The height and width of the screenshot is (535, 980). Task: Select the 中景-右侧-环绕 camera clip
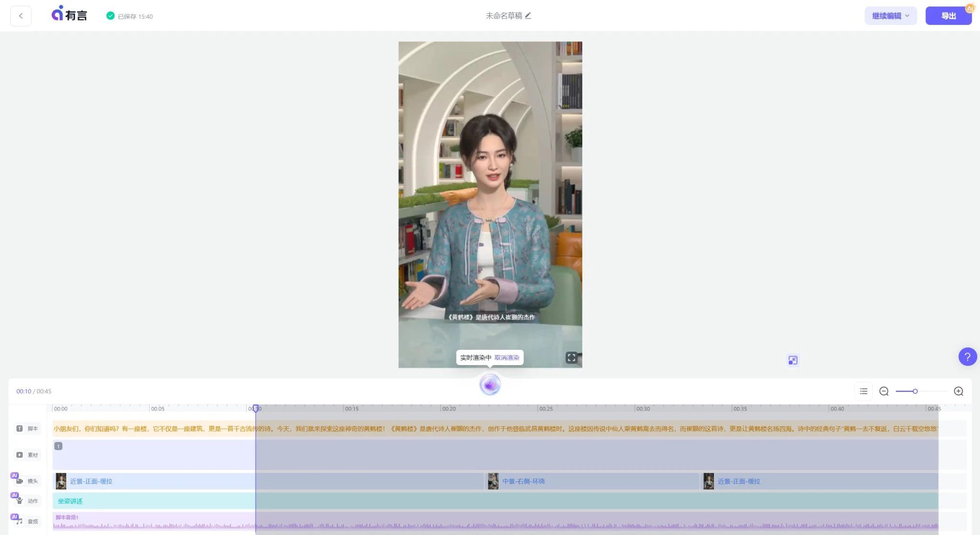pos(523,481)
